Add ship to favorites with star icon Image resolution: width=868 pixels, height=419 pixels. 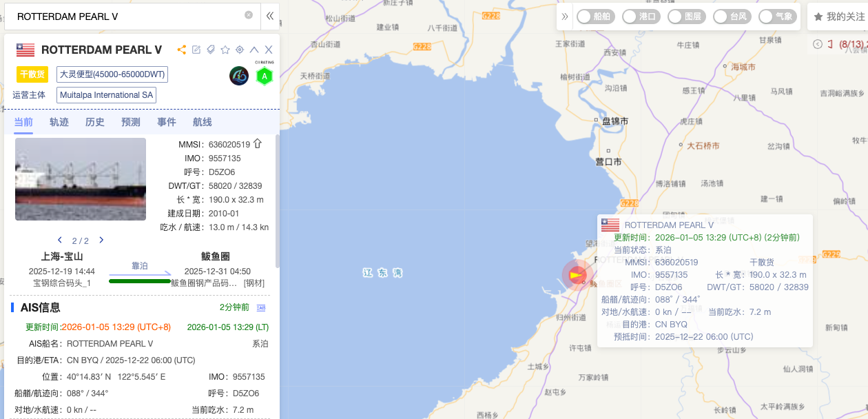tap(225, 50)
